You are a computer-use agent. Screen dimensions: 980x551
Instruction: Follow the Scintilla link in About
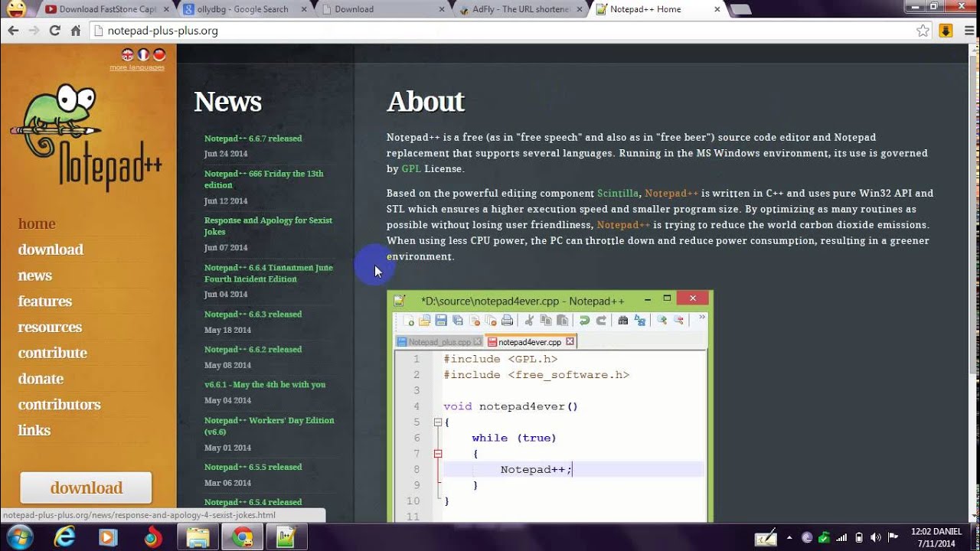[x=618, y=194]
